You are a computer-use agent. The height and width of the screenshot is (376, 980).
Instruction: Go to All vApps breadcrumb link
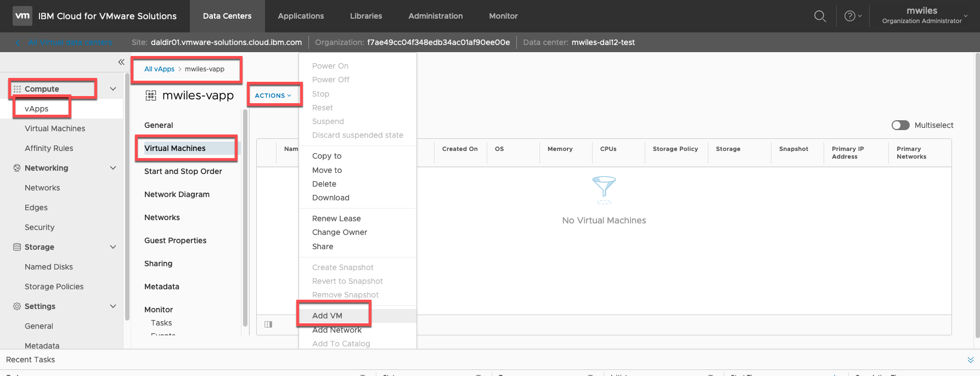(159, 69)
